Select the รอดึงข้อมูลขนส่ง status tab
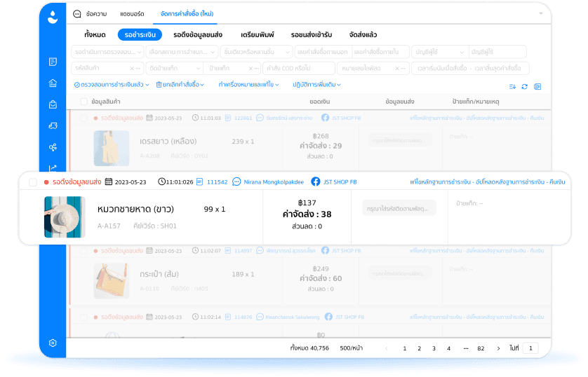 [x=198, y=35]
